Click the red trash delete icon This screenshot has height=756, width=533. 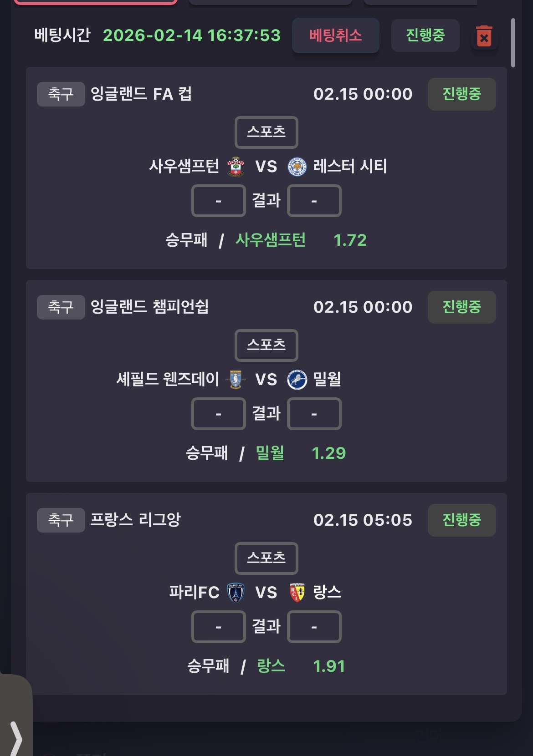[484, 36]
